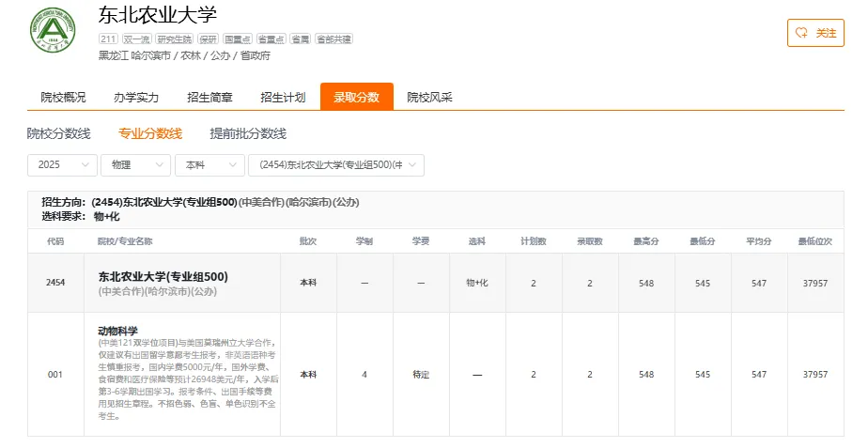Click 545 in the 动物科学 row
868x448 pixels.
click(x=703, y=375)
